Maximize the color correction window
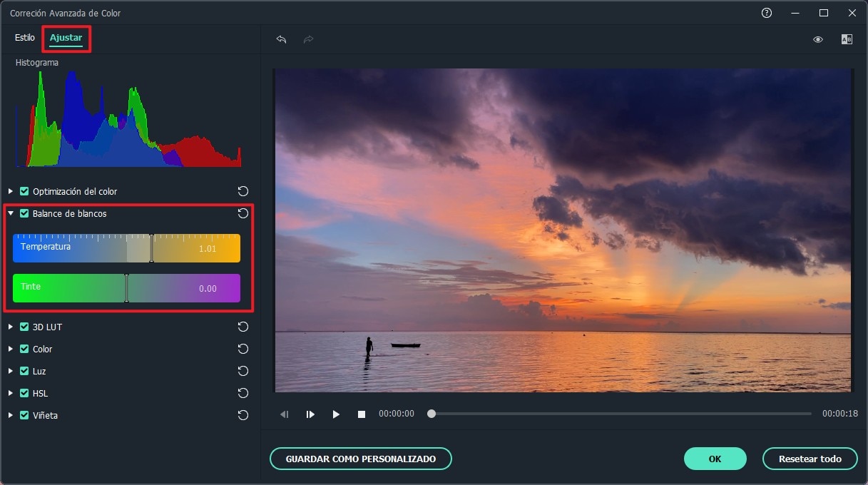Screen dimensions: 868x485 [x=824, y=13]
